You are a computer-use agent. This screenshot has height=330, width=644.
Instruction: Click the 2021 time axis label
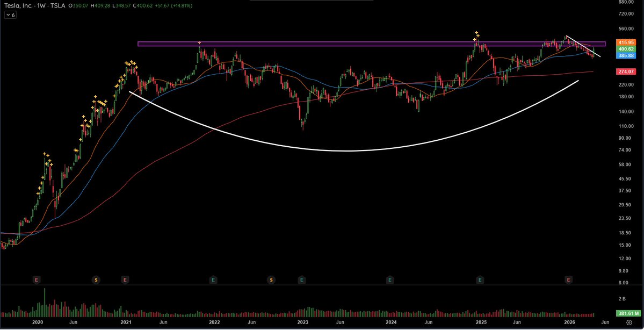(x=126, y=322)
